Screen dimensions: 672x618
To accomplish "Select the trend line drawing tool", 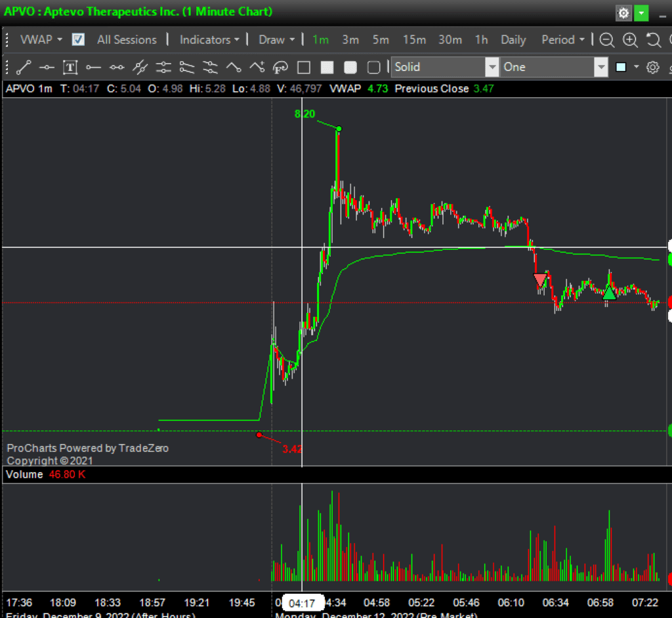I will click(x=24, y=67).
